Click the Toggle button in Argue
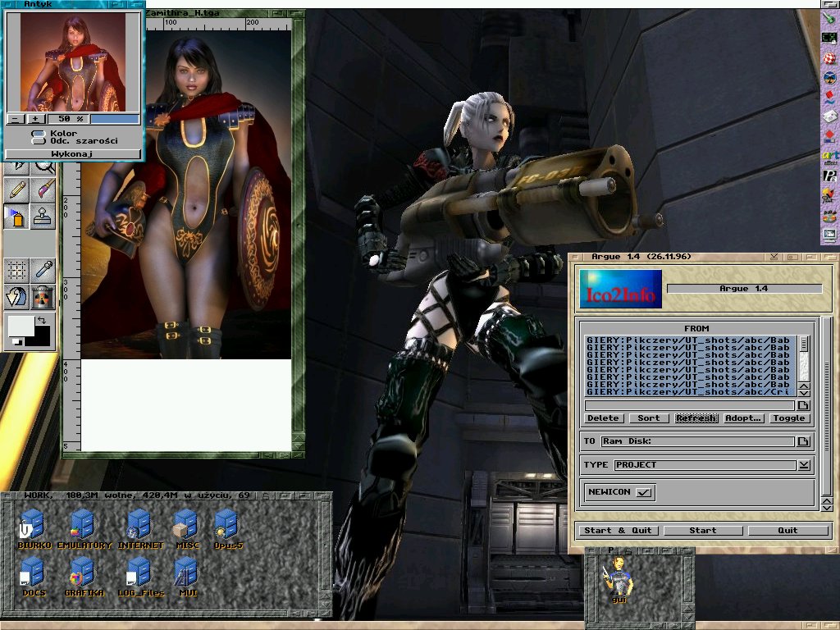This screenshot has width=840, height=630. (788, 418)
